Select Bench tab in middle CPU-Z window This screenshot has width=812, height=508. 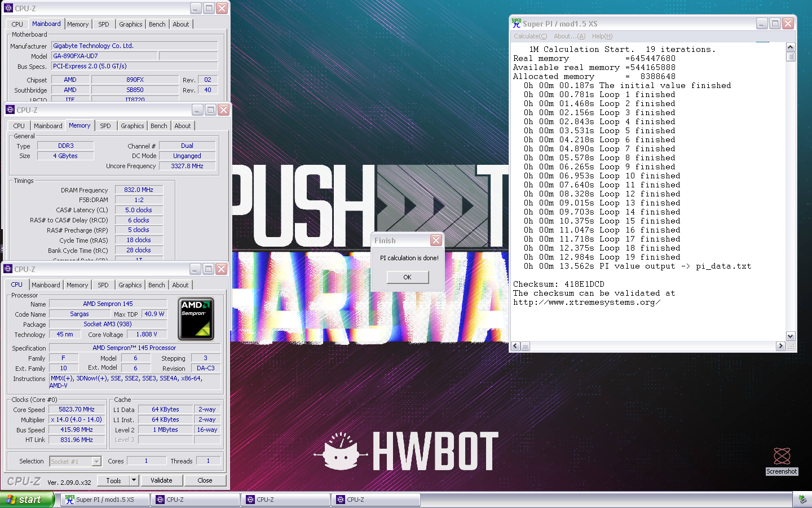tap(159, 126)
